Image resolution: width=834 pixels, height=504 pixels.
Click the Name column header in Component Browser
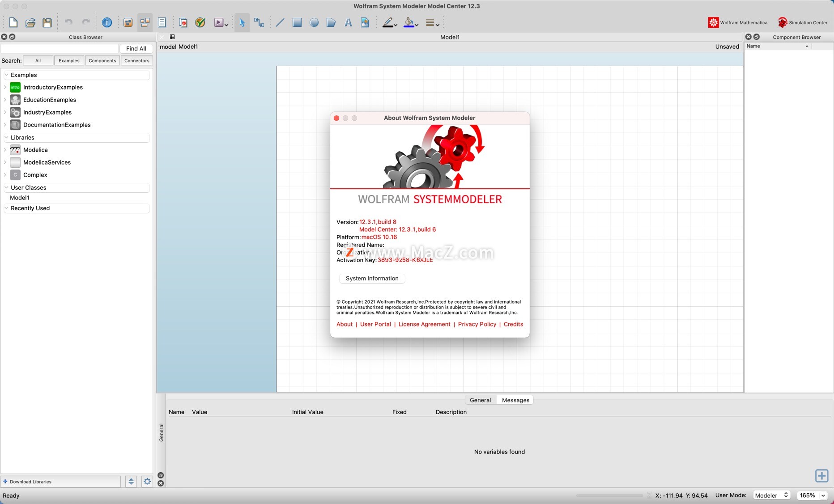coord(778,46)
